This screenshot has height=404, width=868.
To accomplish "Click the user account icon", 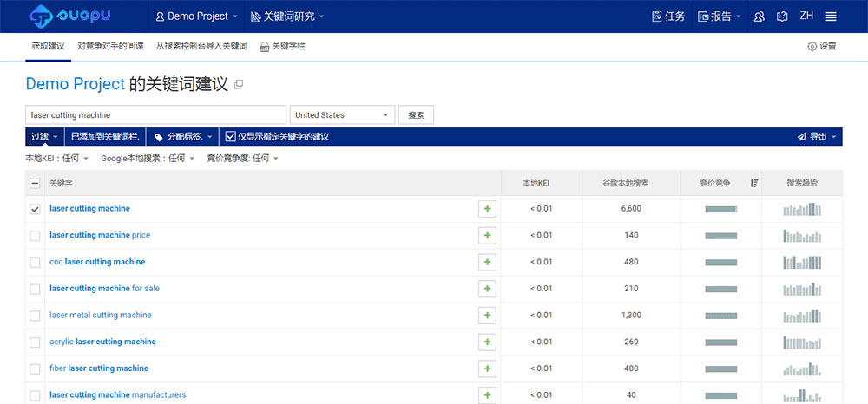I will coord(759,16).
